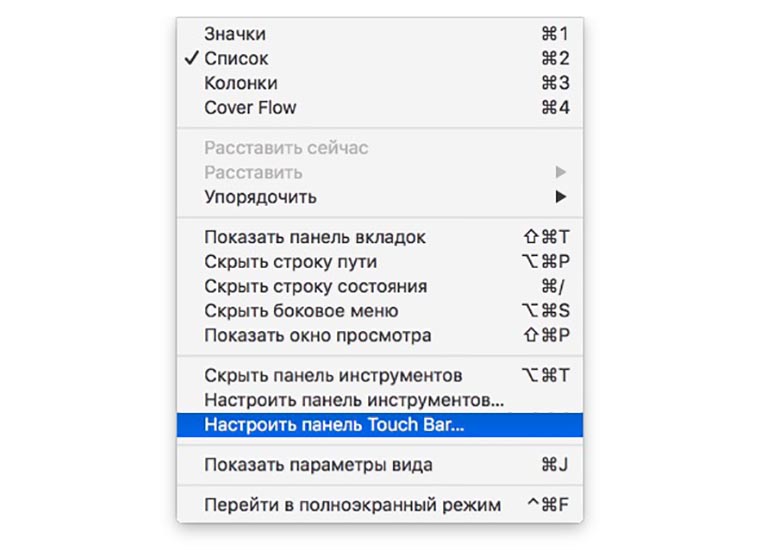Screen dimensions: 760x550
Task: Click Перейти в полноэкранный режим
Action: 352,505
